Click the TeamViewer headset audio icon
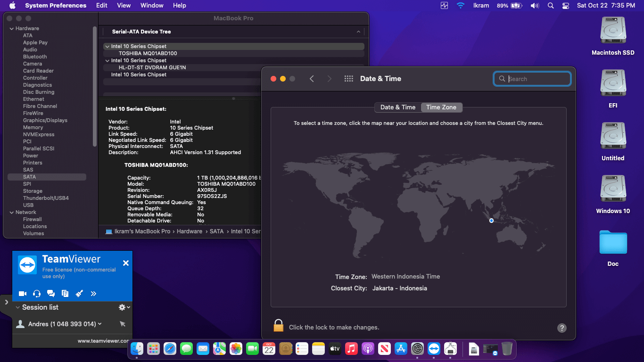This screenshot has height=362, width=644. [37, 294]
